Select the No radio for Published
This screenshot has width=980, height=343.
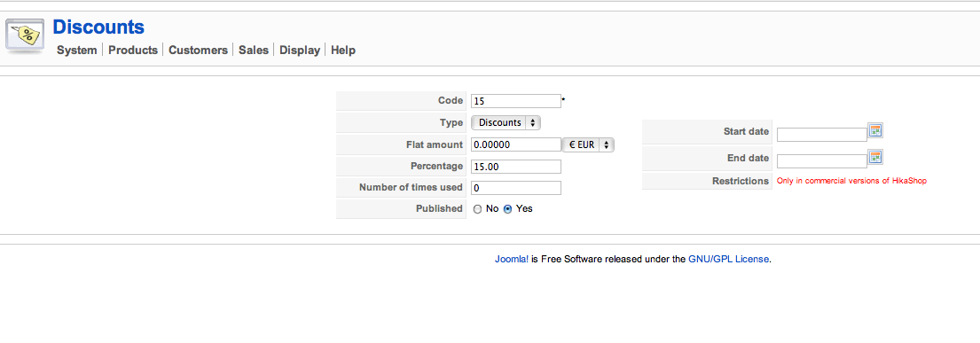[477, 209]
